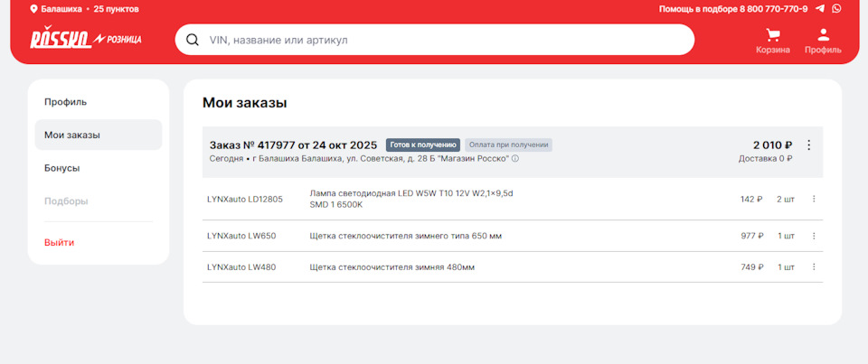Open options for LYNXauto LD12805 row

(813, 199)
